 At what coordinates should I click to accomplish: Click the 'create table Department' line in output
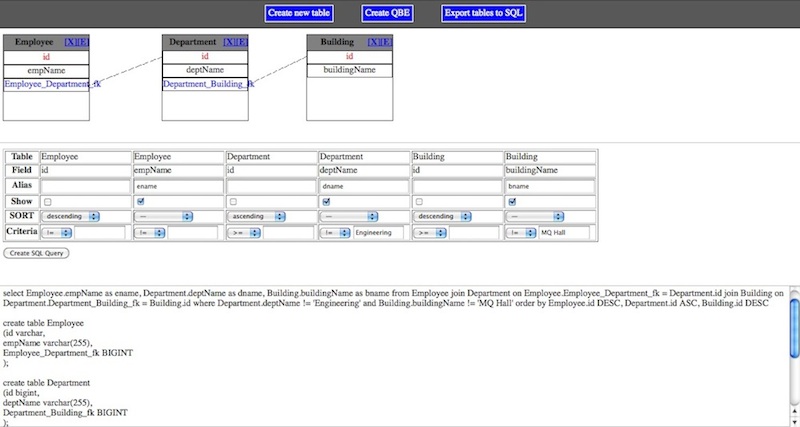[x=46, y=383]
